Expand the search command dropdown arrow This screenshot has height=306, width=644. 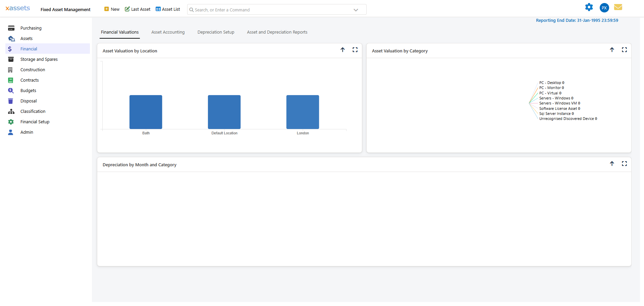[x=356, y=10]
